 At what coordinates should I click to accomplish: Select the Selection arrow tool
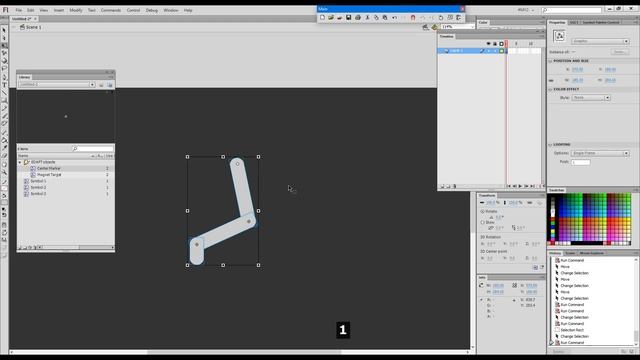pyautogui.click(x=4, y=30)
